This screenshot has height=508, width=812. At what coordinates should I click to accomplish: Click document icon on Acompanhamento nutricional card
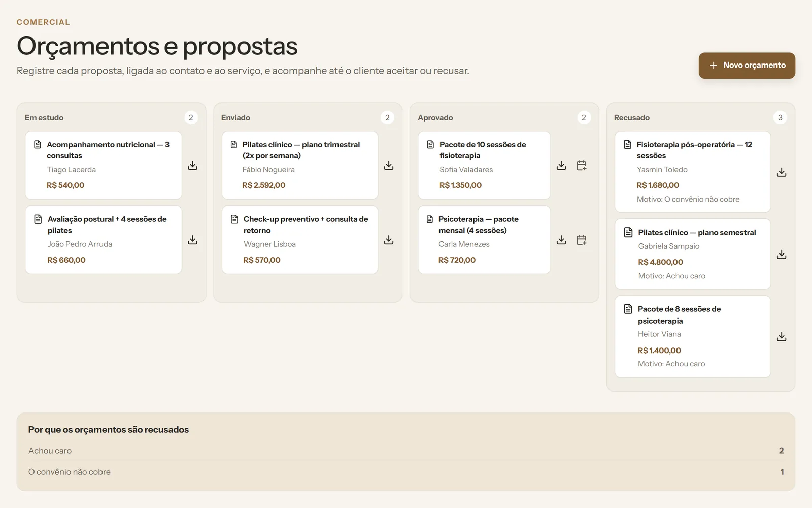point(38,145)
